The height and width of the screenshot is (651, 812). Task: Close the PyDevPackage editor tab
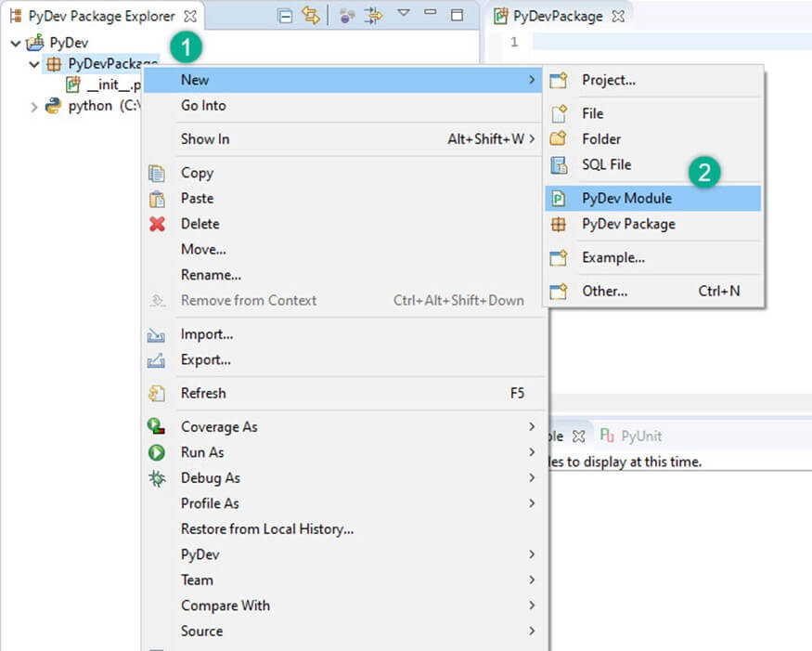[618, 16]
